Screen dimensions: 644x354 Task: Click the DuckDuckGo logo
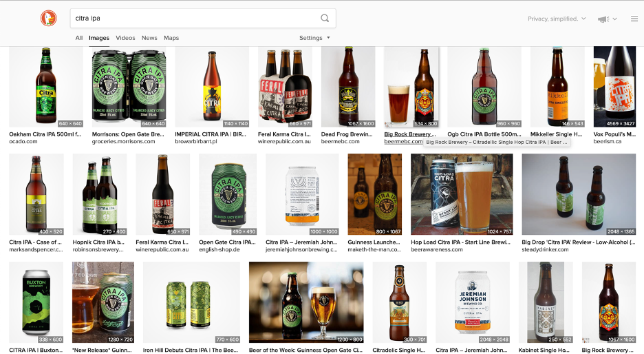48,18
